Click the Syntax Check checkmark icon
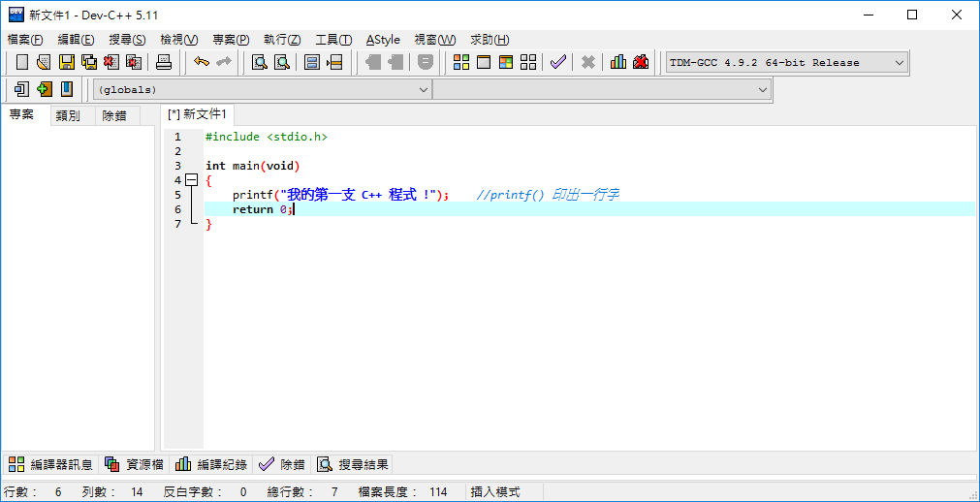980x502 pixels. coord(558,62)
